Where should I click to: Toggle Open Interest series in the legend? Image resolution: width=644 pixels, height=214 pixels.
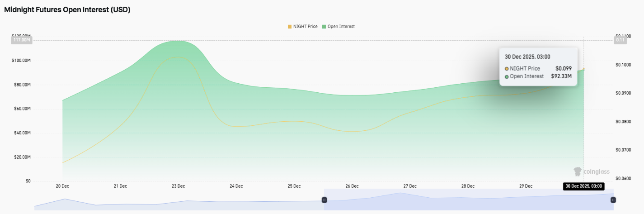click(338, 27)
